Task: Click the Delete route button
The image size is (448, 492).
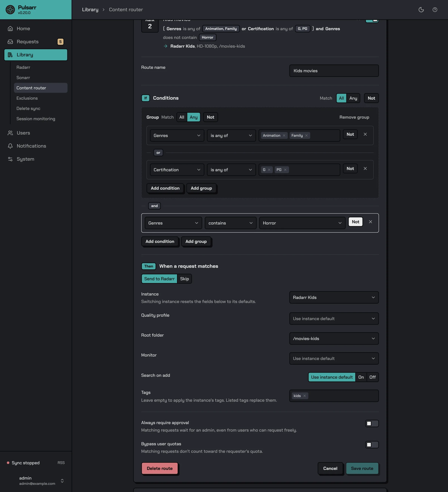Action: pos(160,468)
